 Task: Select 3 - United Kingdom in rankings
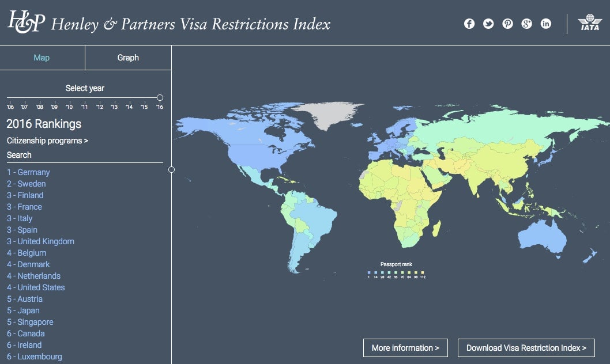40,241
